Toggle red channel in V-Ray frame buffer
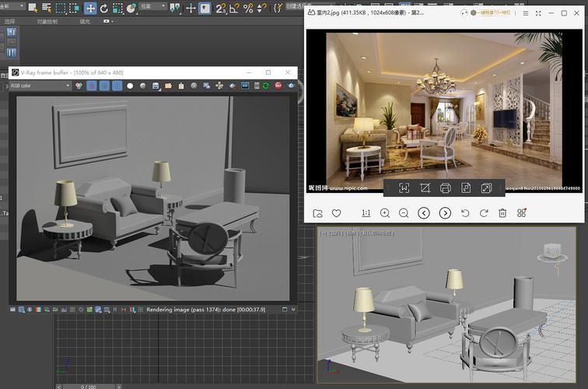This screenshot has width=588, height=389. 92,86
